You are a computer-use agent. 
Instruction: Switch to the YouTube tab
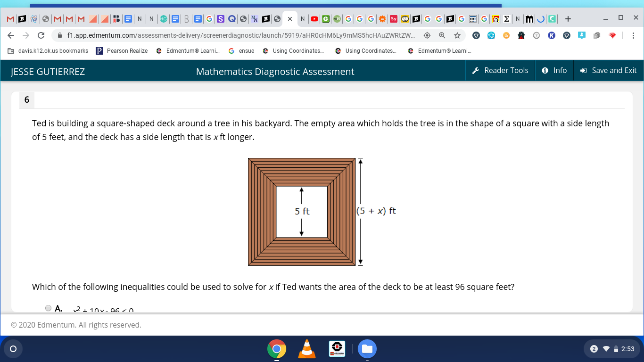click(x=314, y=19)
